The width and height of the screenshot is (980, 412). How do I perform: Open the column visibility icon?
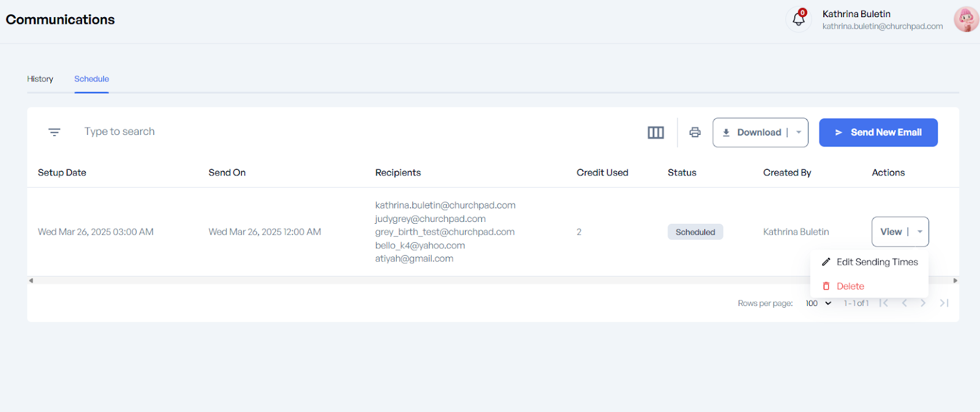[x=655, y=132]
